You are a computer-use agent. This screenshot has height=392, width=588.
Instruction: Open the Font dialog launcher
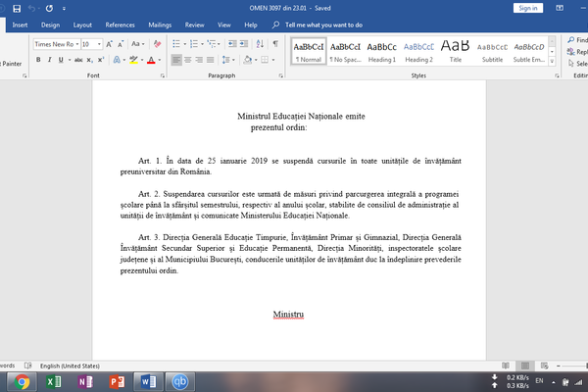[x=163, y=75]
